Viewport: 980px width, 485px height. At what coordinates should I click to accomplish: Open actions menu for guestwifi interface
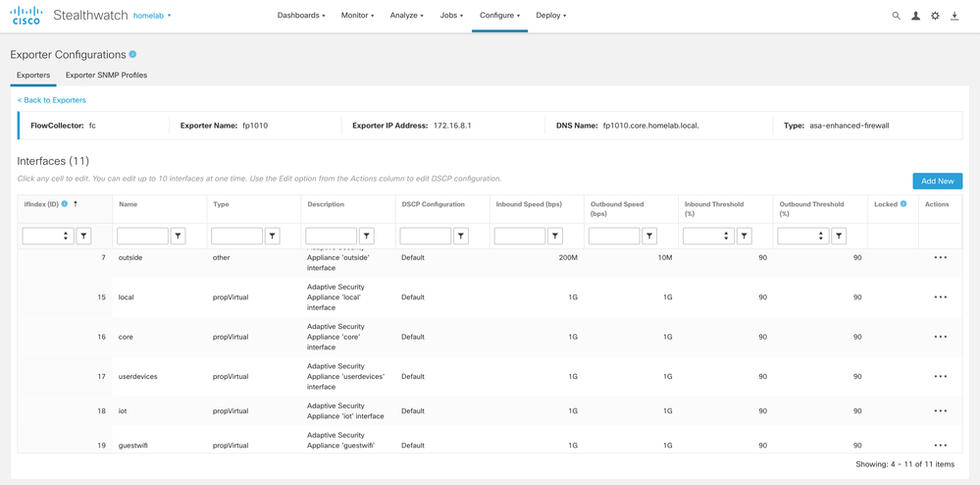click(x=940, y=445)
